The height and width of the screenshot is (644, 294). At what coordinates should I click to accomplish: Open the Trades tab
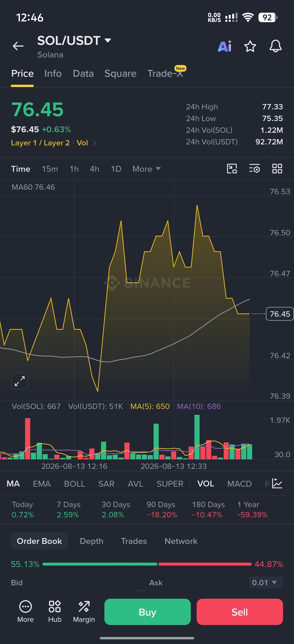134,541
